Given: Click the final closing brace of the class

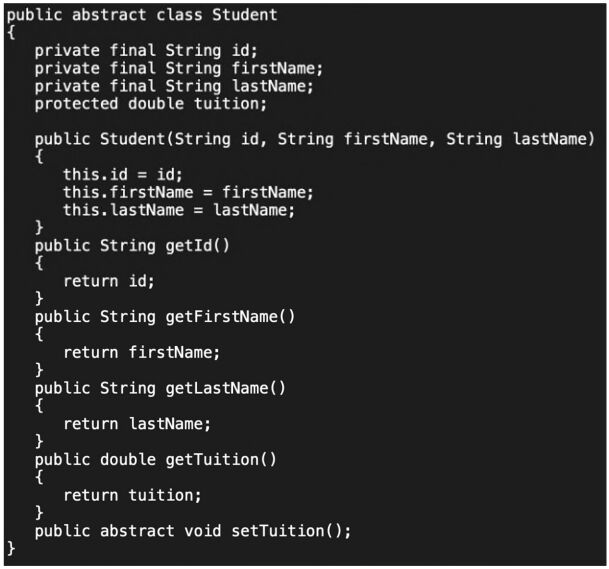Looking at the screenshot, I should [11, 548].
